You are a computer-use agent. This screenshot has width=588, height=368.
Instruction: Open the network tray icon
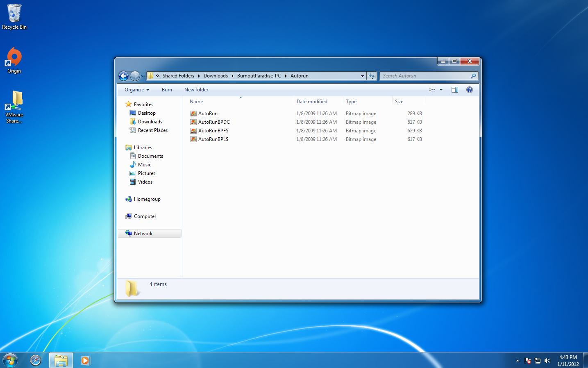tap(538, 361)
